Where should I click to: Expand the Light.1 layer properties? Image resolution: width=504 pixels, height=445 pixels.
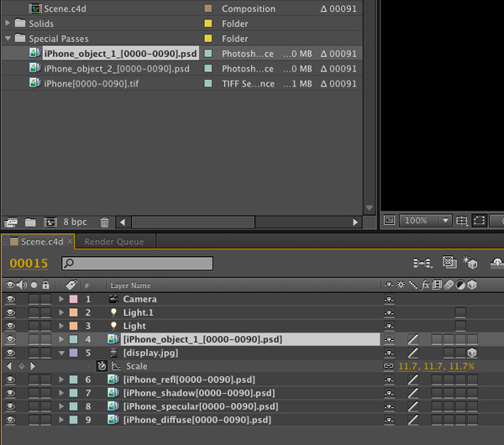click(61, 312)
